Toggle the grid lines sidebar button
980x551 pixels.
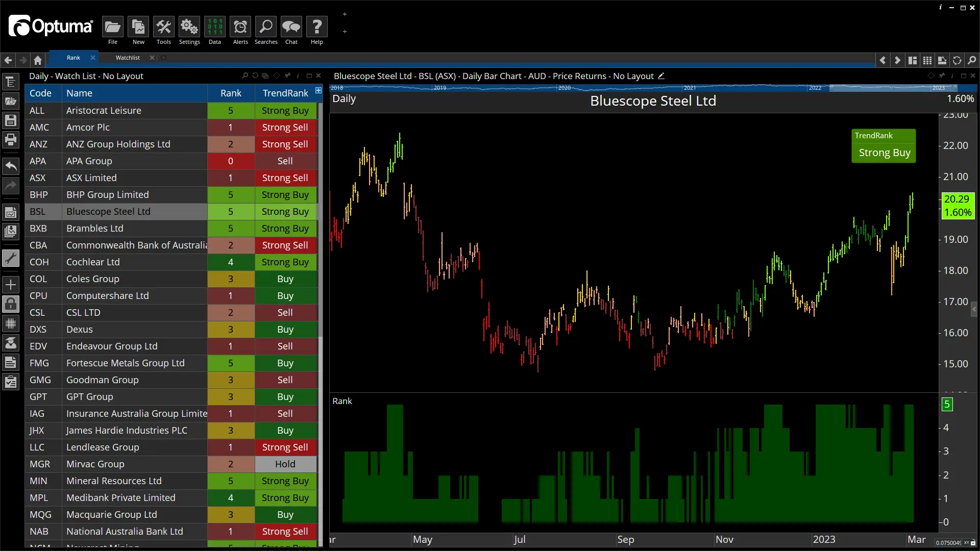[11, 323]
